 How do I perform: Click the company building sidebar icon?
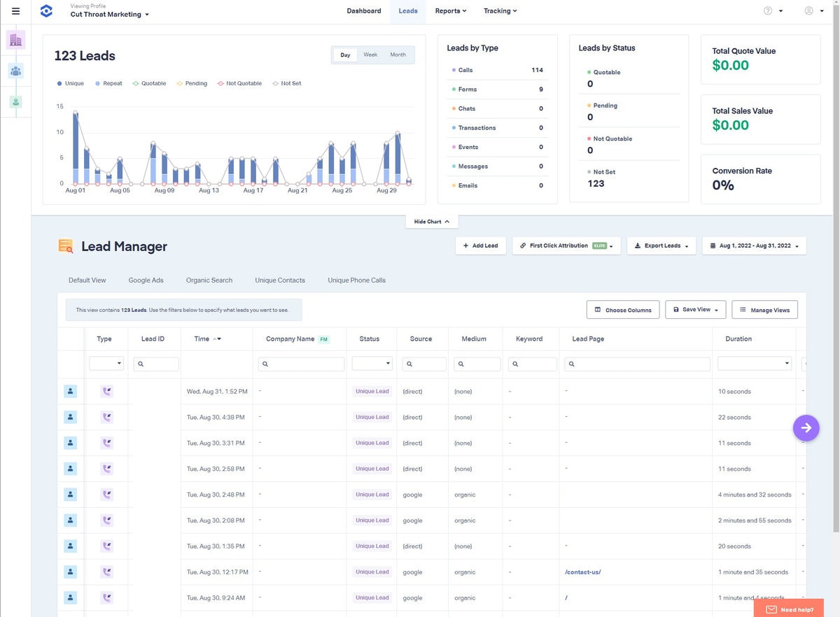(x=15, y=40)
